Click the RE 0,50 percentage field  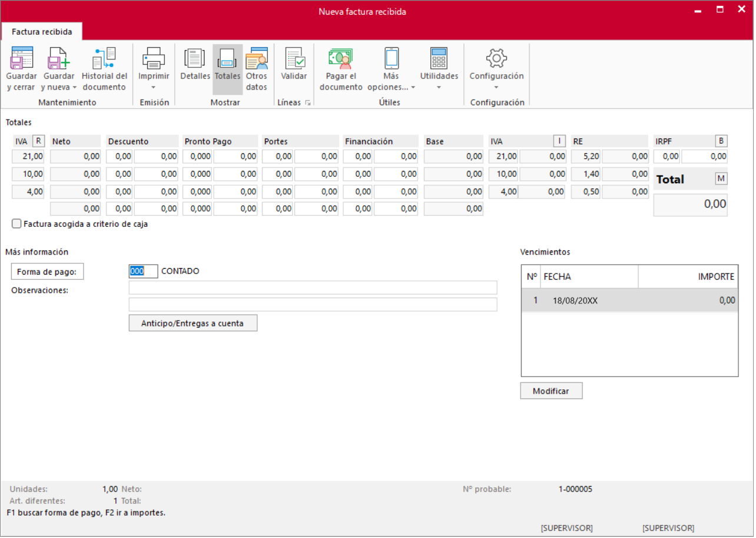pyautogui.click(x=586, y=192)
